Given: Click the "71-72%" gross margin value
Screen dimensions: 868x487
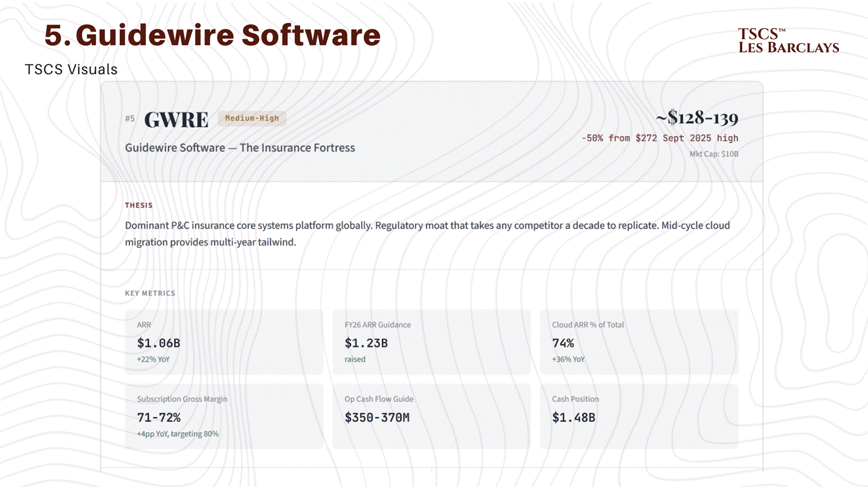Looking at the screenshot, I should pyautogui.click(x=159, y=418).
